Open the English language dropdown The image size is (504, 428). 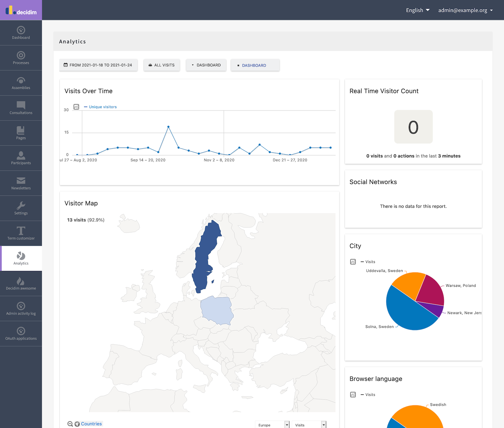[417, 10]
